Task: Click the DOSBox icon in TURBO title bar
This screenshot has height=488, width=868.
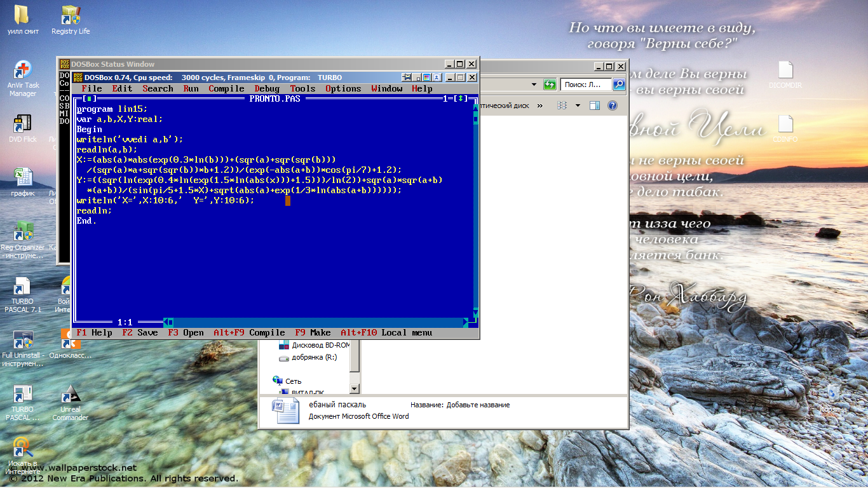Action: coord(78,78)
